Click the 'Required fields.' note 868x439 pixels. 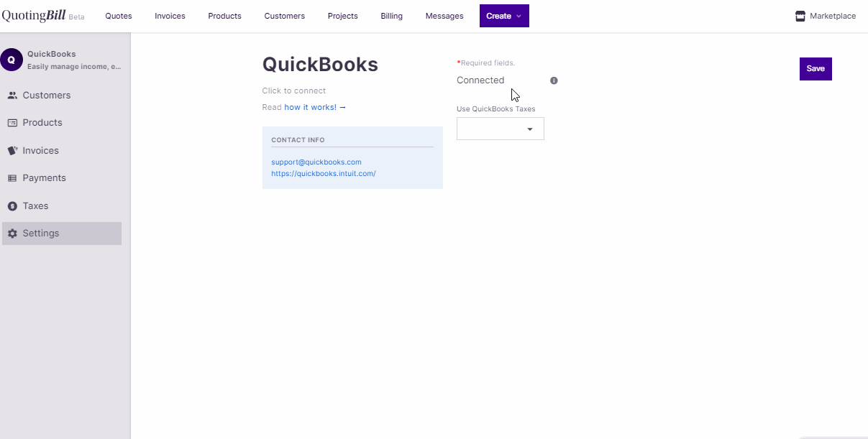[x=488, y=63]
